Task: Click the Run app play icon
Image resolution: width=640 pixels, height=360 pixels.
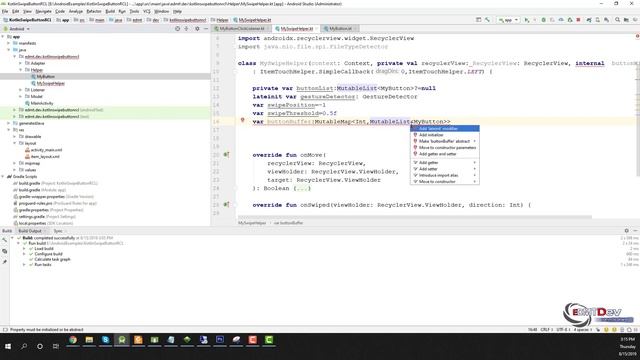Action: coord(527,20)
